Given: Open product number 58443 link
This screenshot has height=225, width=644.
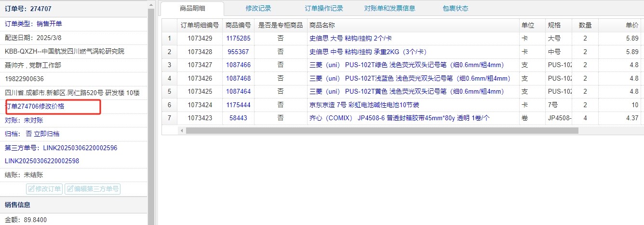Looking at the screenshot, I should click(238, 118).
